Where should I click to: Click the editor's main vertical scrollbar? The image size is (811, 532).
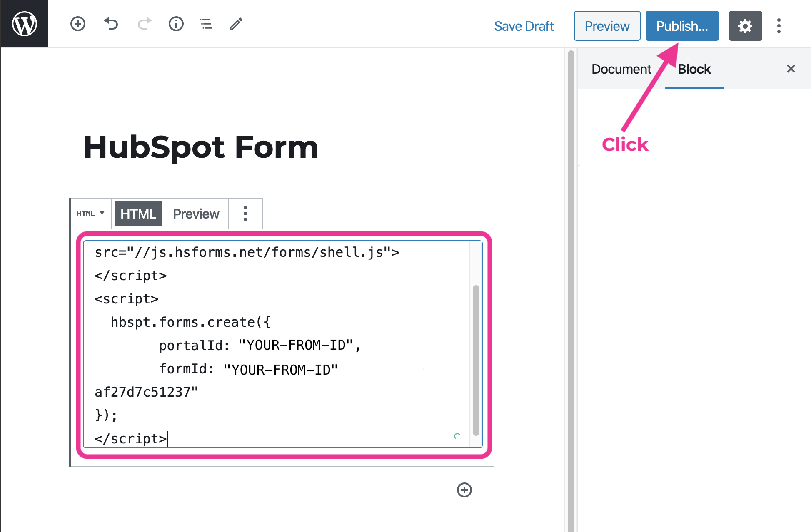[571, 291]
